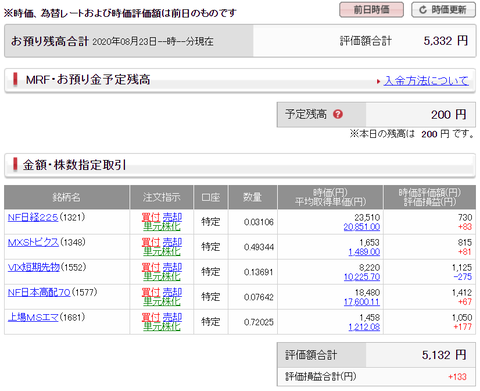
Task: Click the 注文指示 column header
Action: point(161,197)
